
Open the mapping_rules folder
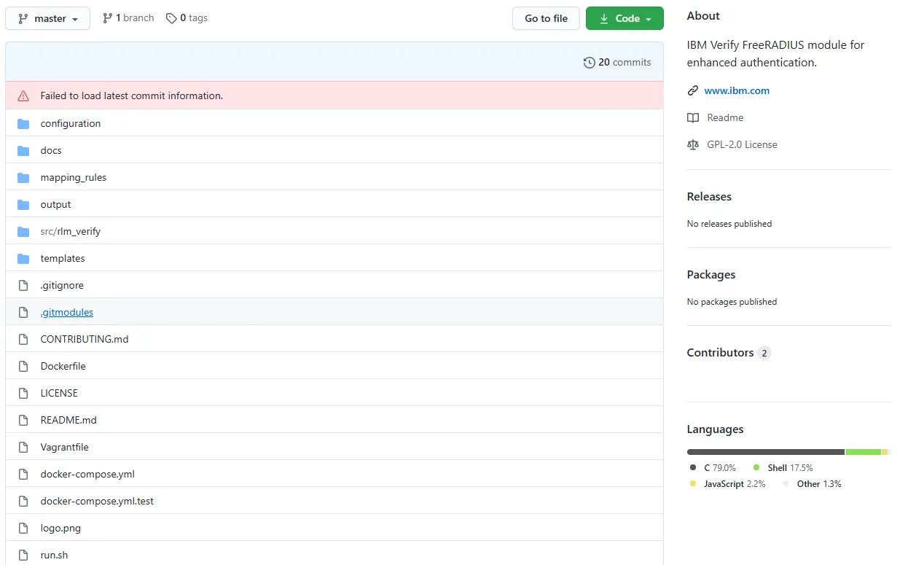(x=74, y=177)
